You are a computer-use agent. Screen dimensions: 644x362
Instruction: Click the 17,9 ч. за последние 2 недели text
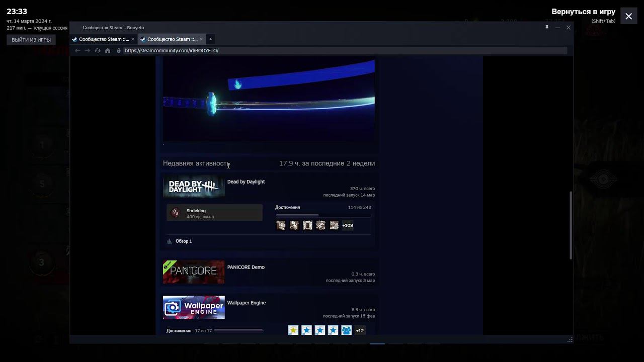pyautogui.click(x=327, y=163)
